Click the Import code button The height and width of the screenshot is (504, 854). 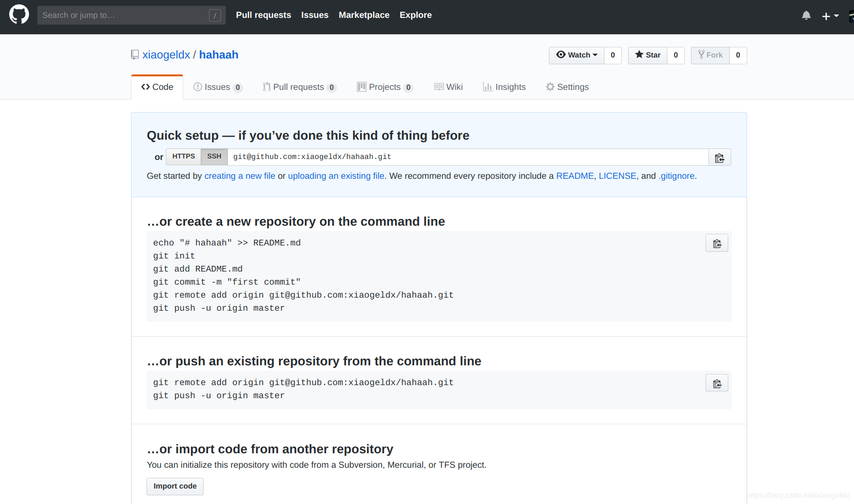click(175, 486)
